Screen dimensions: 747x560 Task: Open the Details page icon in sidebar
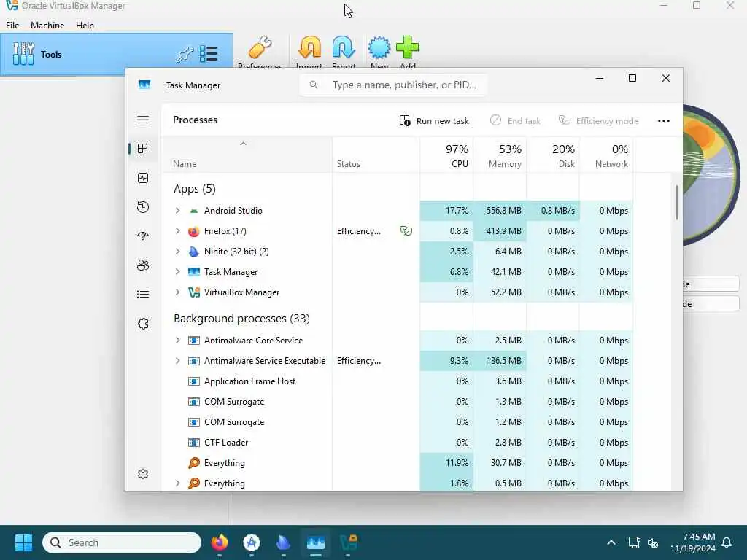pos(143,295)
